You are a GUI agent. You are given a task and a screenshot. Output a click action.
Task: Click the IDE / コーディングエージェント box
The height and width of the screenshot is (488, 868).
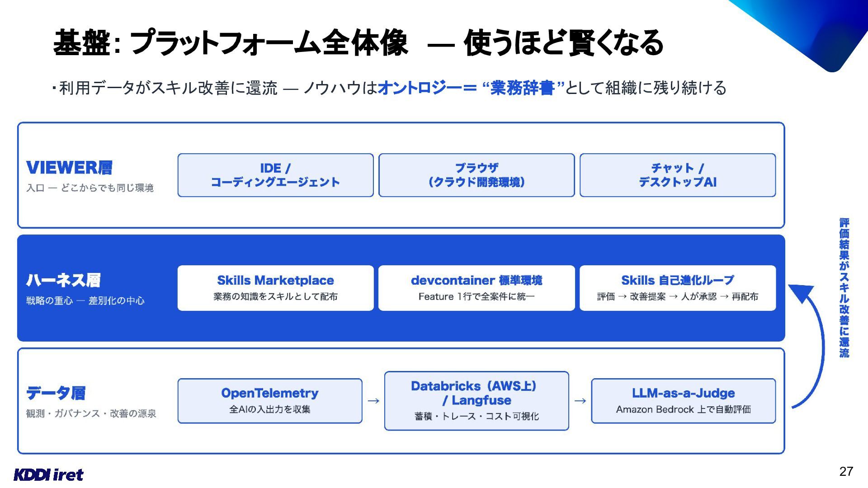[x=275, y=175]
